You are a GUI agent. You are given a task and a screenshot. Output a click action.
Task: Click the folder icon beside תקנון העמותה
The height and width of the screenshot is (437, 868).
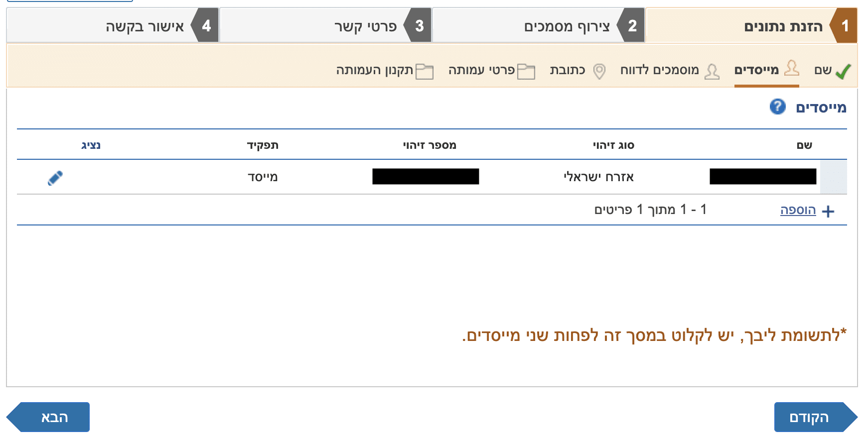point(425,72)
